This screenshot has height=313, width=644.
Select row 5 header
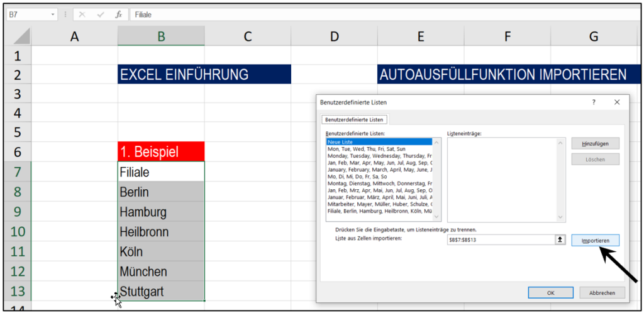point(17,132)
